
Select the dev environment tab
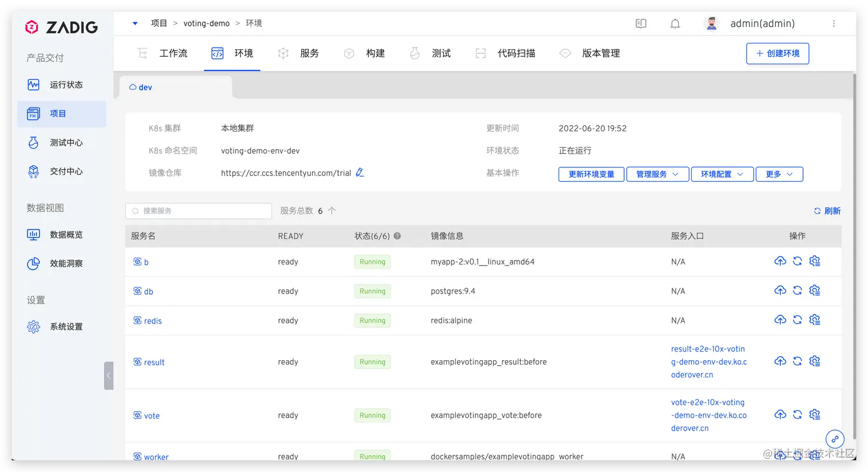[175, 87]
